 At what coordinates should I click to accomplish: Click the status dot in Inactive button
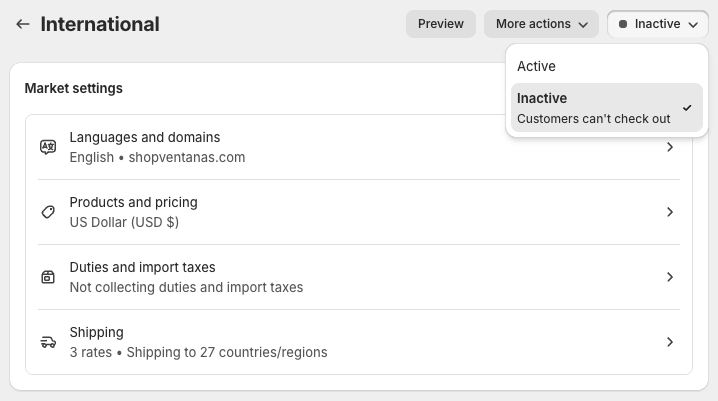[x=624, y=24]
